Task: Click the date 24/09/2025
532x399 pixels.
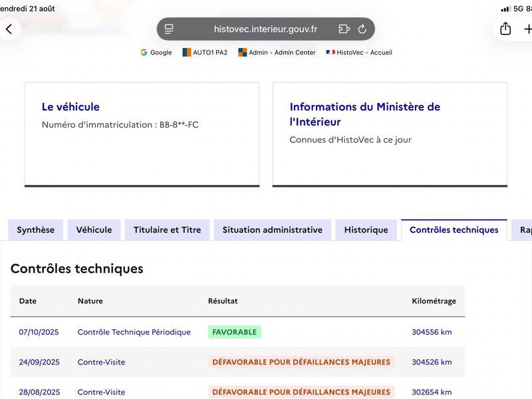Action: tap(39, 362)
